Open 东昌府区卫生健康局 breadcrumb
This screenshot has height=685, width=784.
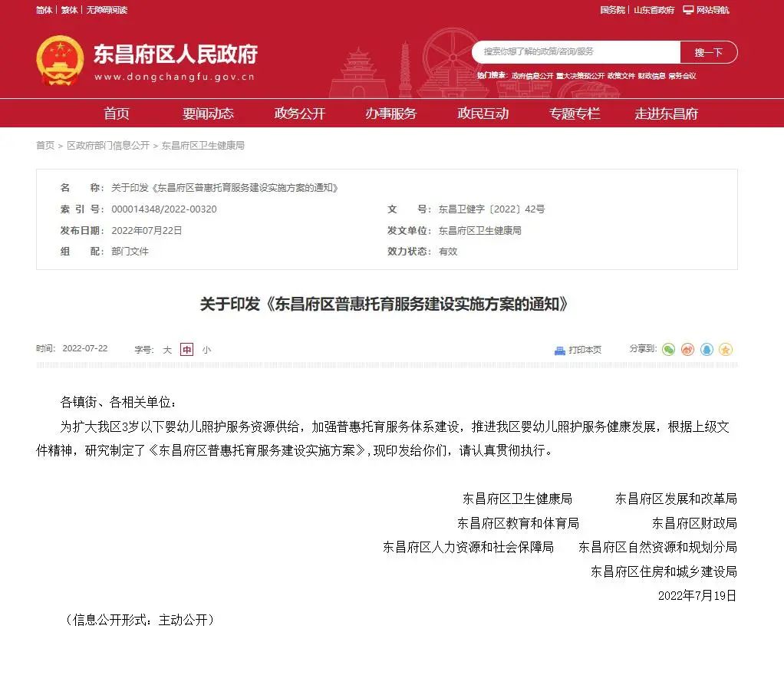coord(203,146)
